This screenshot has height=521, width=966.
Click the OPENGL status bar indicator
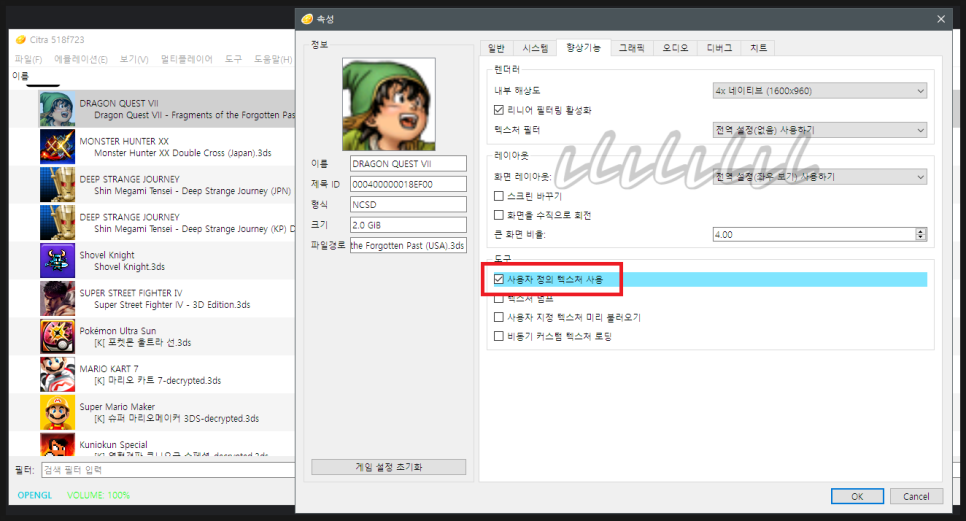click(x=34, y=495)
